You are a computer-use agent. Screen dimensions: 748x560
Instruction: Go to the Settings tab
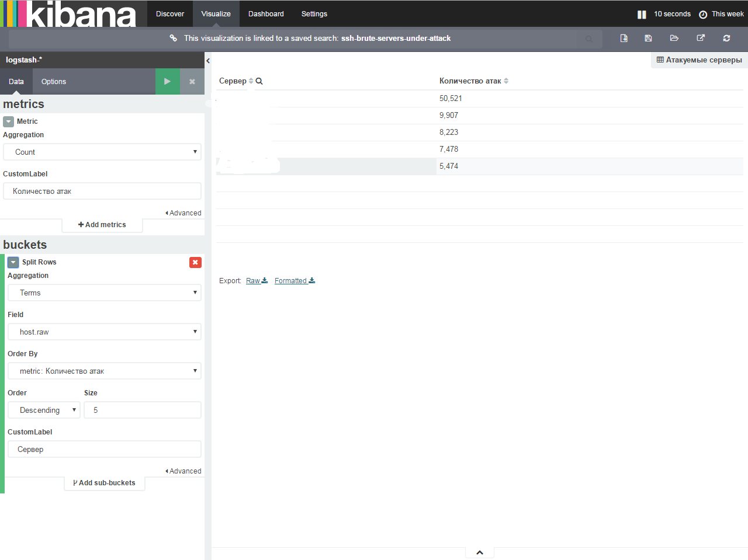point(314,13)
